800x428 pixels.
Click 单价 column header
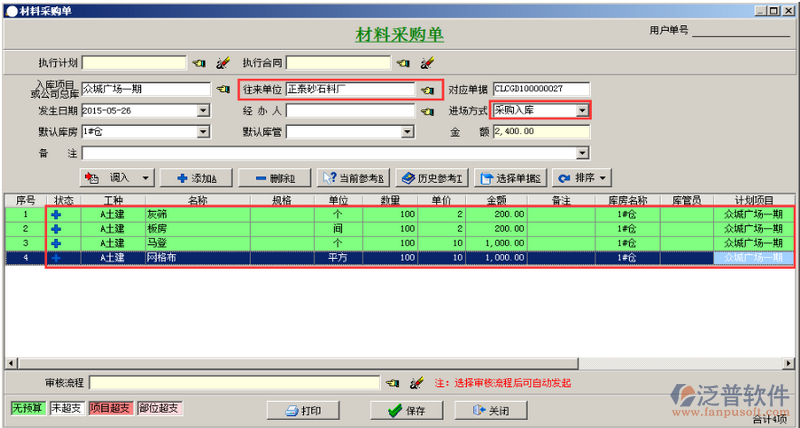click(441, 200)
